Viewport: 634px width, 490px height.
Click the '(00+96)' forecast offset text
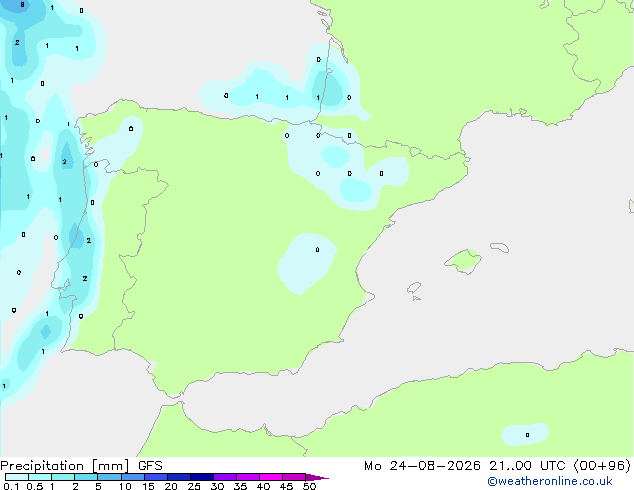(602, 466)
